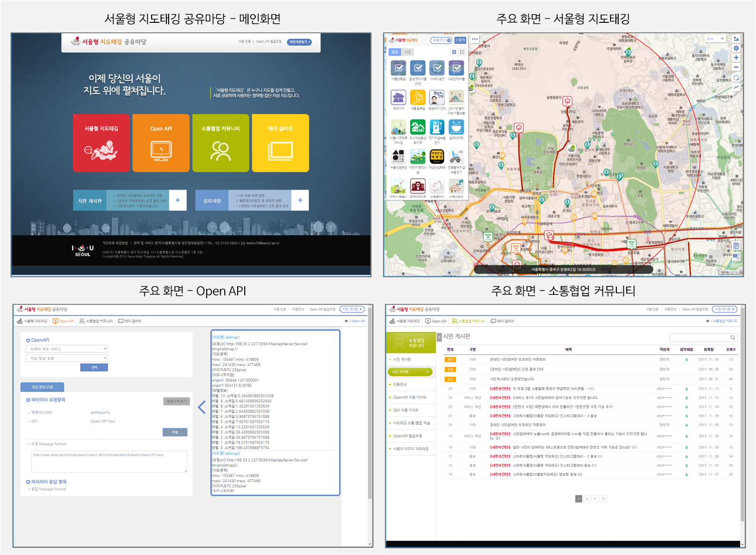
Task: Click the 적용 button in Open API parameters
Action: (x=175, y=432)
